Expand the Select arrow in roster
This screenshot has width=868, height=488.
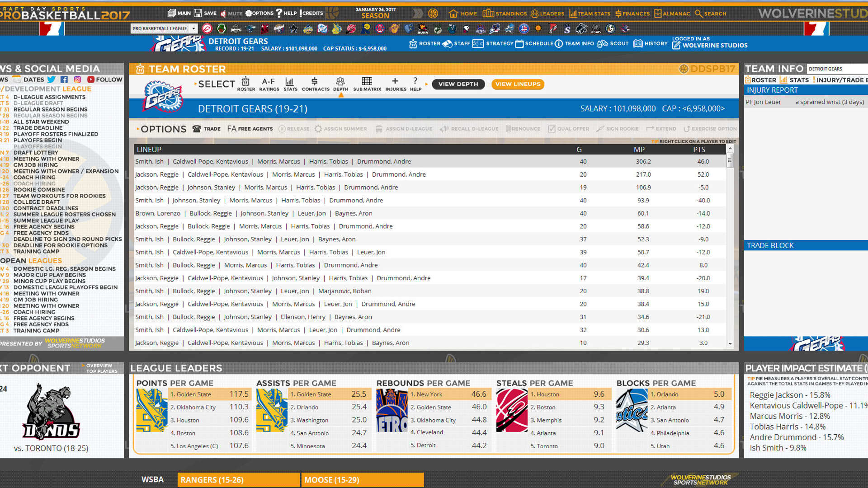tap(195, 84)
